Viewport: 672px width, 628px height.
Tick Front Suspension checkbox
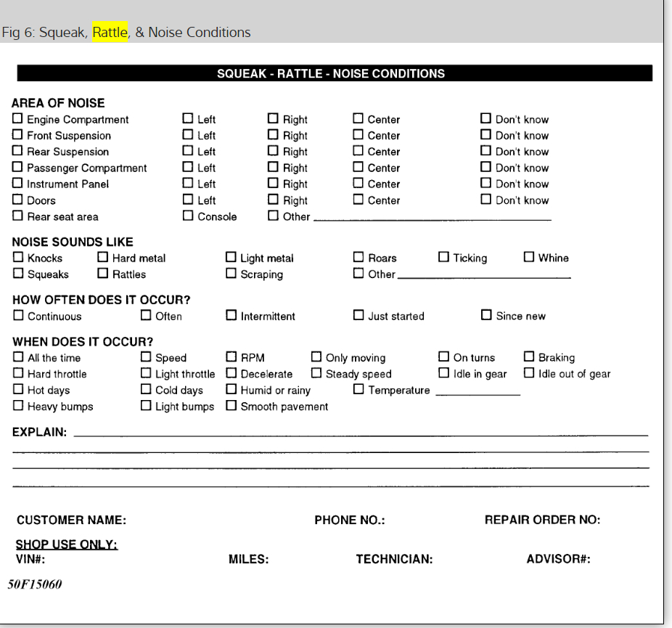[x=17, y=134]
